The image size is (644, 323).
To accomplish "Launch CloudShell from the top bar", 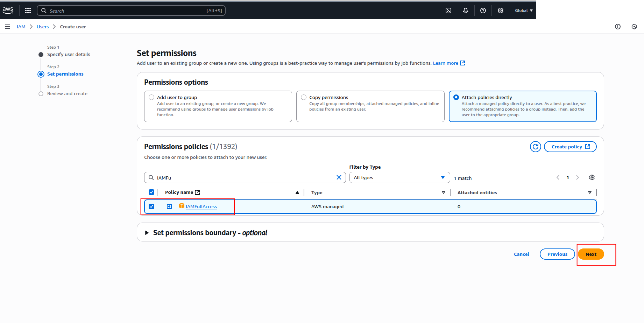I will click(448, 10).
